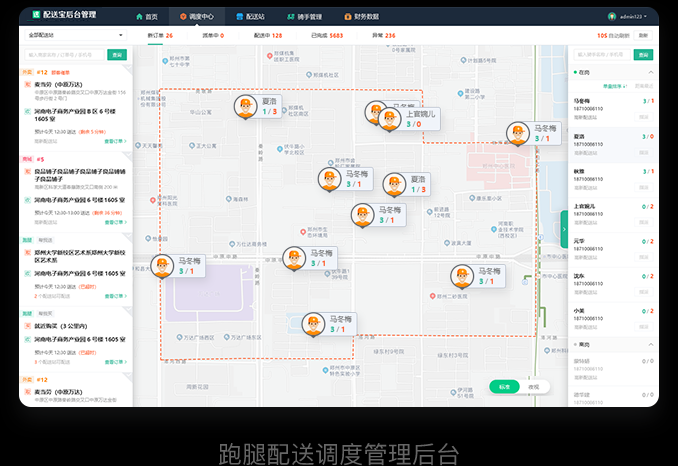Switch the map to 夜观 night mode
This screenshot has width=678, height=466.
[x=534, y=386]
